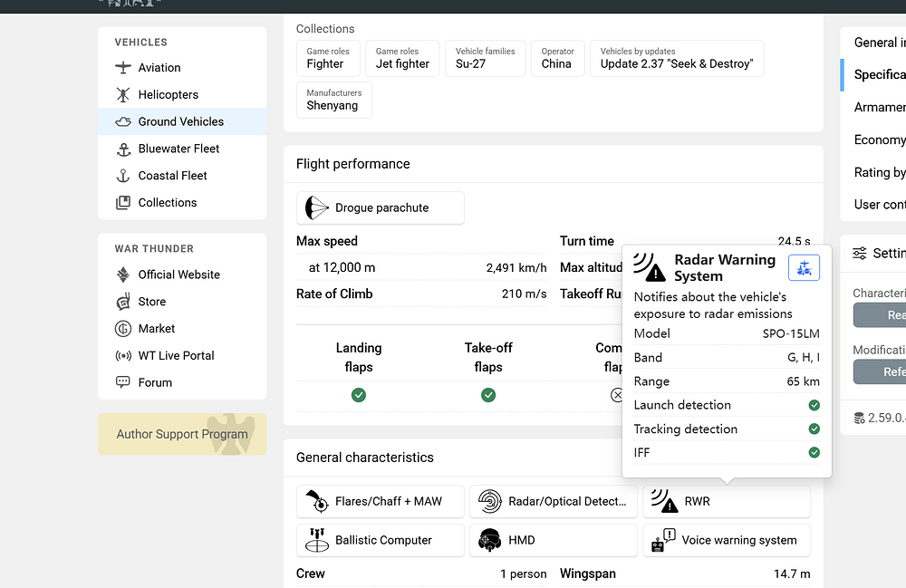
Task: Click the Bluewater Fleet anchor icon
Action: [x=123, y=149]
